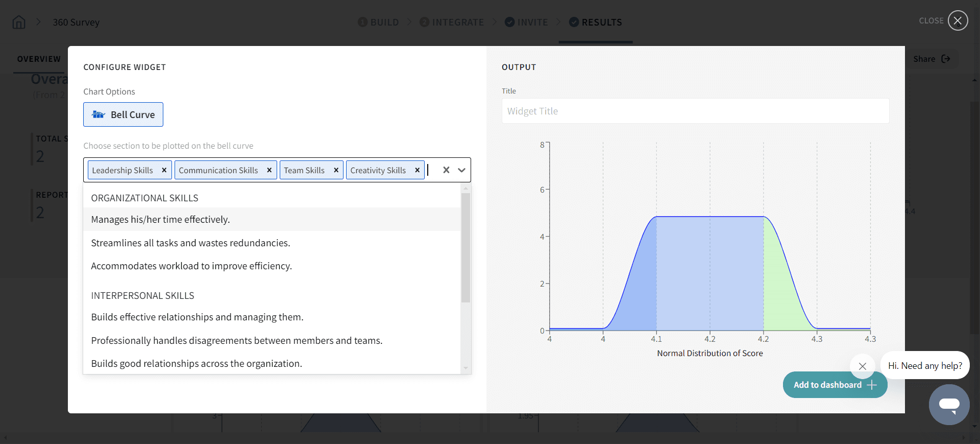Click Add to dashboard button
Screen dimensions: 980x444
[835, 385]
